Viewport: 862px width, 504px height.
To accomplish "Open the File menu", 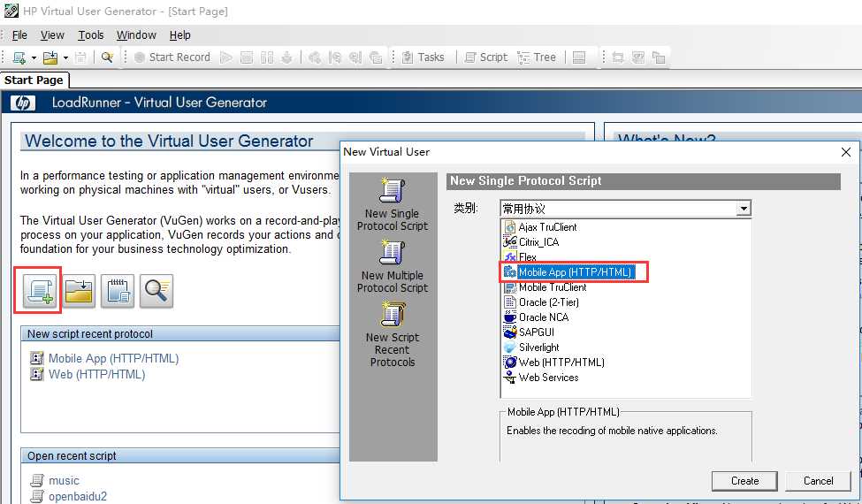I will click(x=19, y=35).
